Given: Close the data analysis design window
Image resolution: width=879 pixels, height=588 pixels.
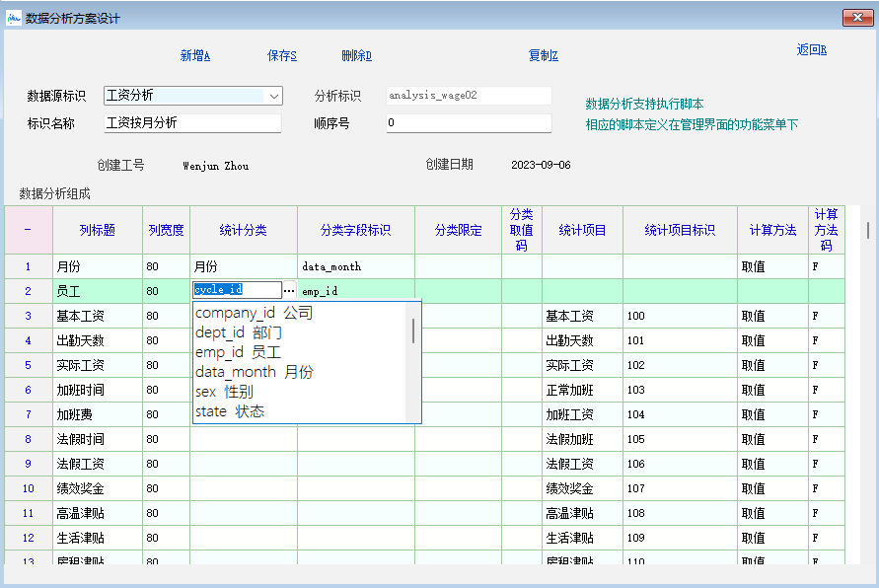Looking at the screenshot, I should coord(855,18).
